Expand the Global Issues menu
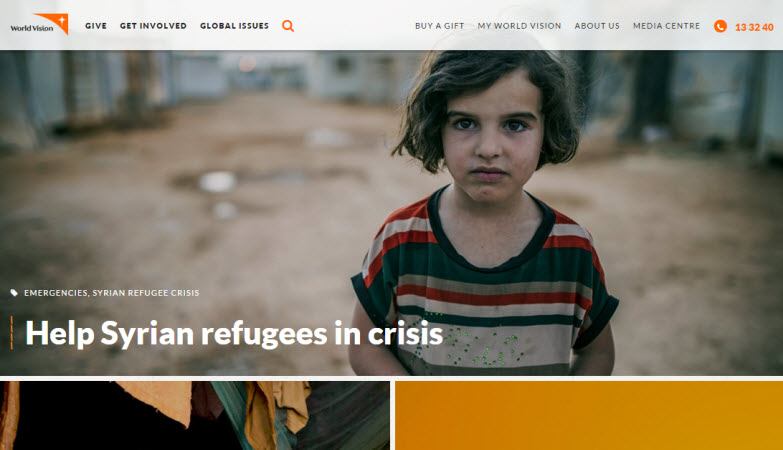The height and width of the screenshot is (450, 783). (234, 25)
